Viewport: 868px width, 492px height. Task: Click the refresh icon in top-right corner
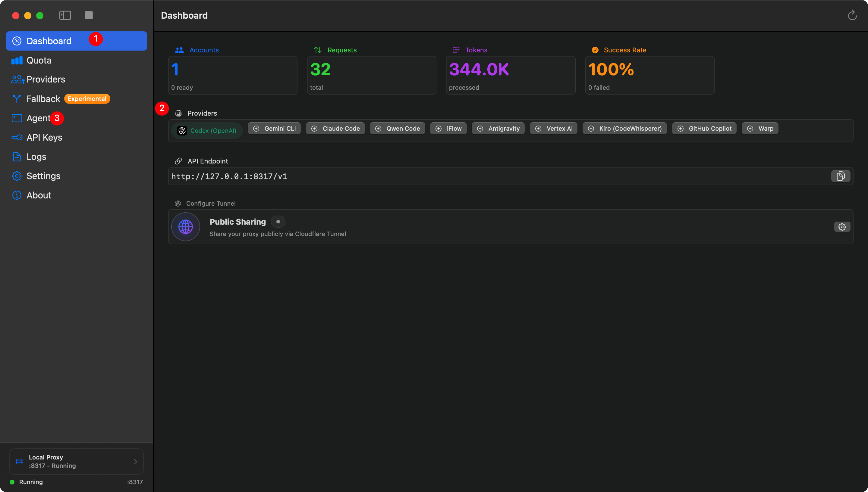click(x=852, y=15)
